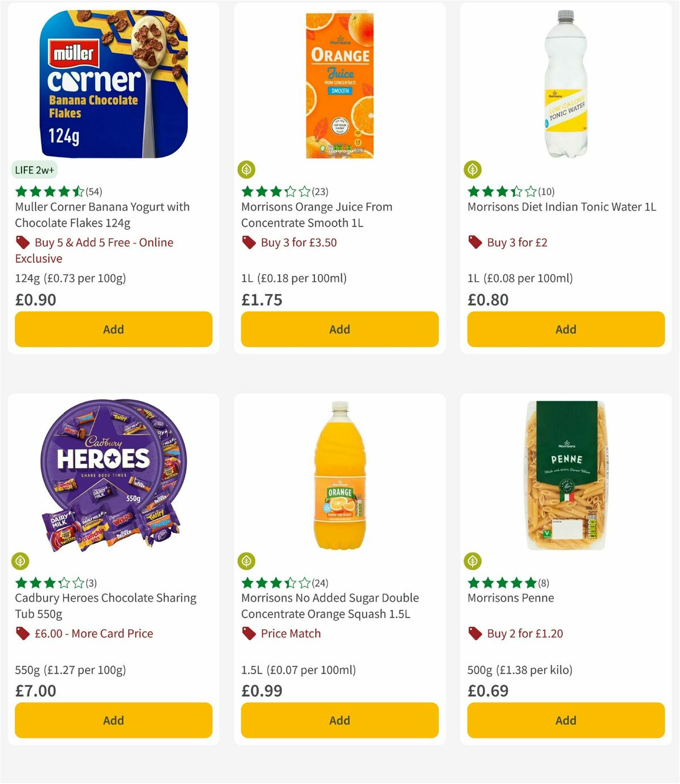Click the offer tag icon beside 'Buy 3 for £2'
The width and height of the screenshot is (680, 784).
pyautogui.click(x=475, y=242)
